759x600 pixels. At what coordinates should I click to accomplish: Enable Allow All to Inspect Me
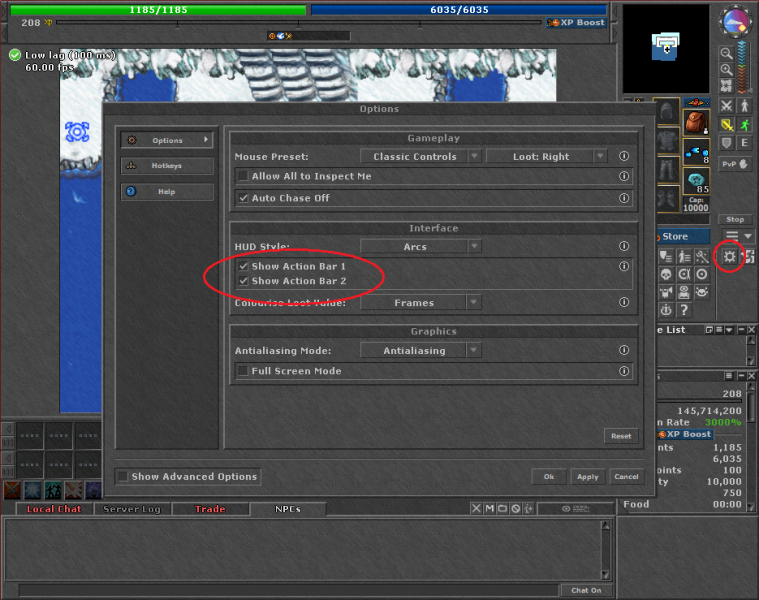[x=243, y=176]
